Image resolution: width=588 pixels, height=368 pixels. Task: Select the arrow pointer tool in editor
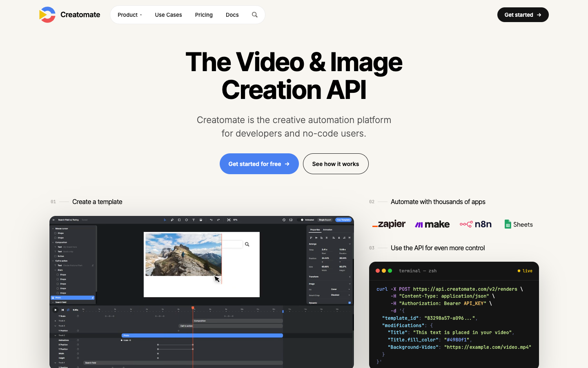point(165,220)
